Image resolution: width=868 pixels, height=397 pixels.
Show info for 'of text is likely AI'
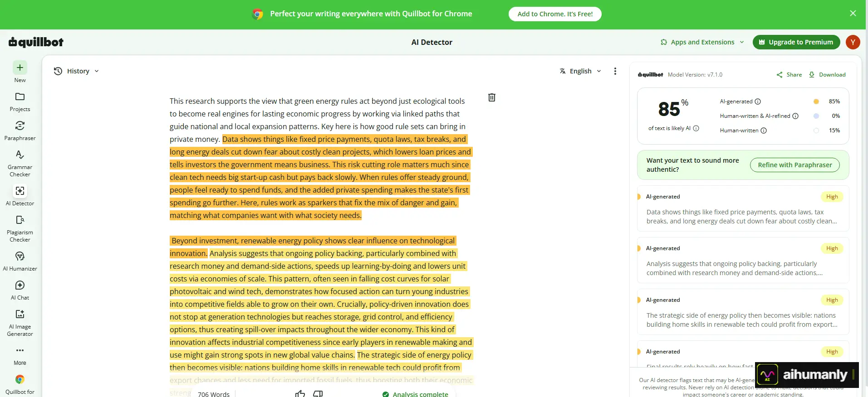coord(696,128)
